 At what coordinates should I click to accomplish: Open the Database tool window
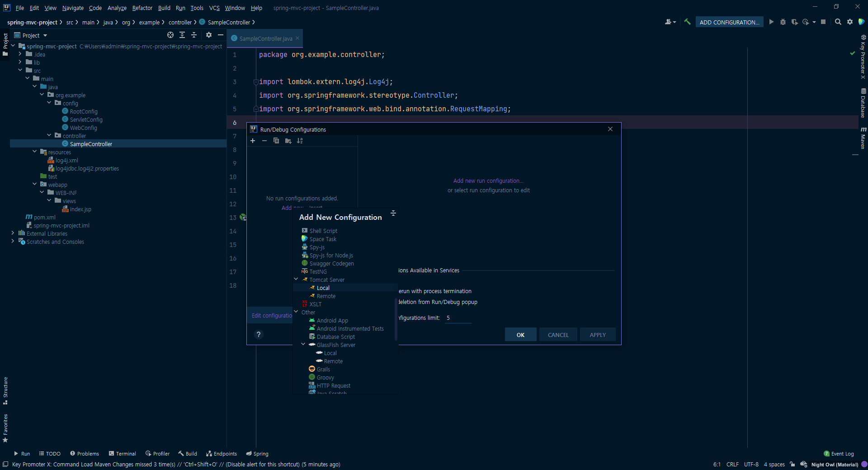[863, 103]
